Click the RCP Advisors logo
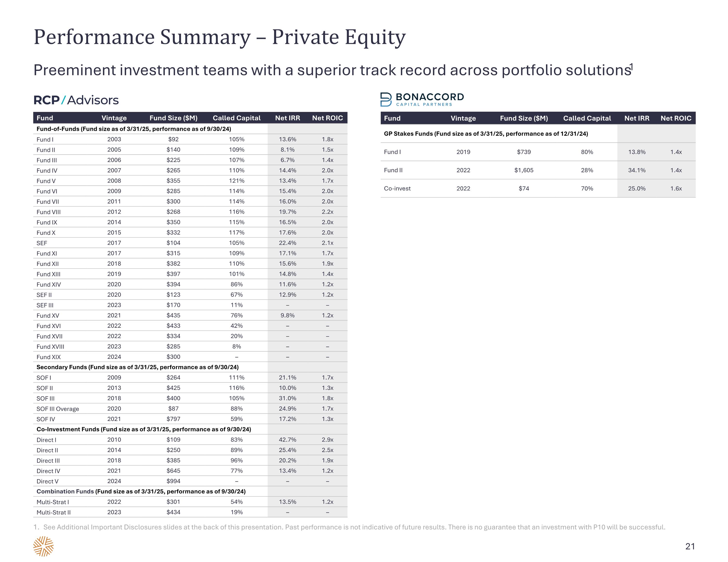The image size is (728, 562). click(76, 100)
